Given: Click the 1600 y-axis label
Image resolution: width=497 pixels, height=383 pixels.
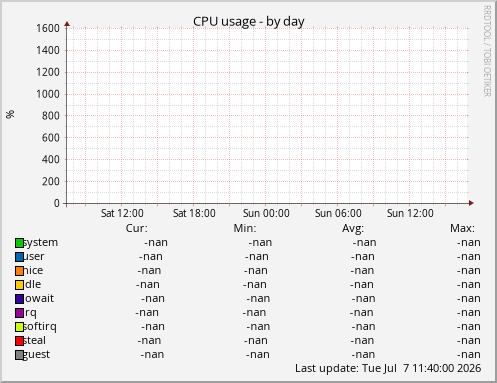Looking at the screenshot, I should tap(48, 28).
